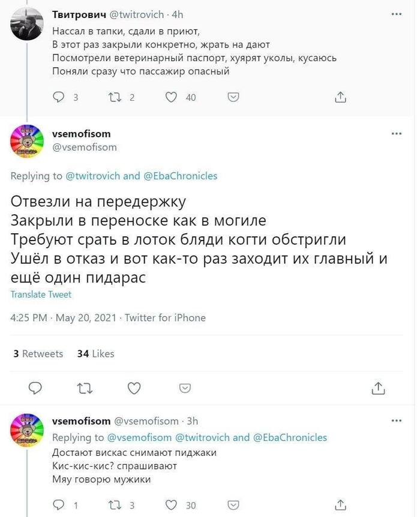Image resolution: width=420 pixels, height=517 pixels.
Task: Like the bottom reply with 30 likes
Action: (x=172, y=505)
